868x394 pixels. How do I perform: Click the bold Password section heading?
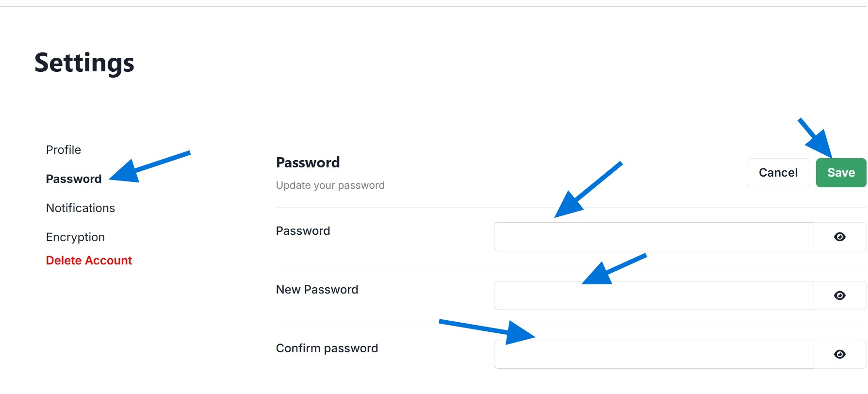[308, 163]
